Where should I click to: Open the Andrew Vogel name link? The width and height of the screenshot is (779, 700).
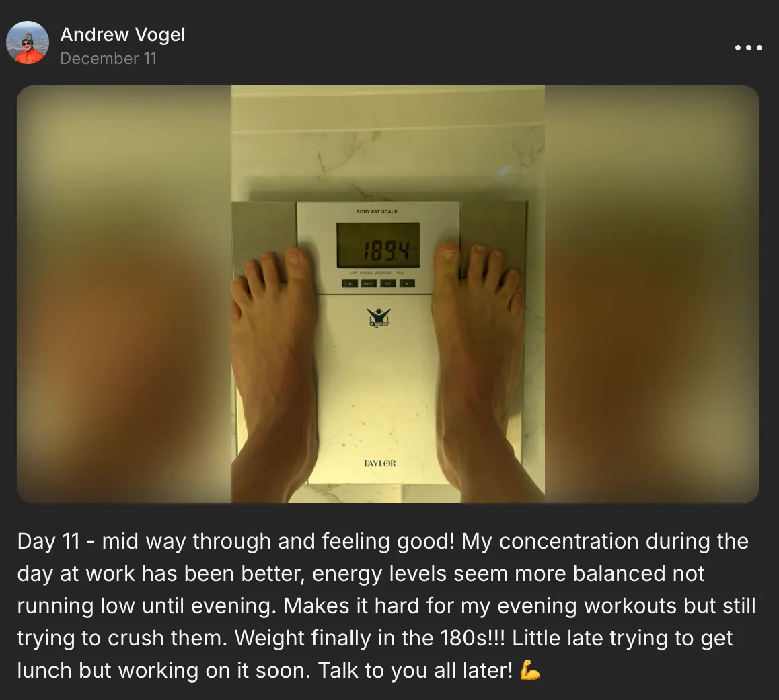tap(122, 35)
